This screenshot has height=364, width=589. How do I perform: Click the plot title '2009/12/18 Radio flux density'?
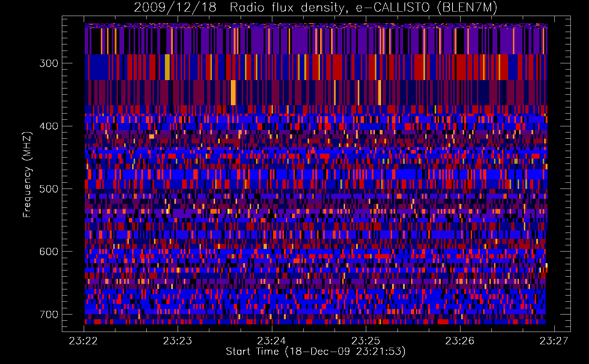316,7
